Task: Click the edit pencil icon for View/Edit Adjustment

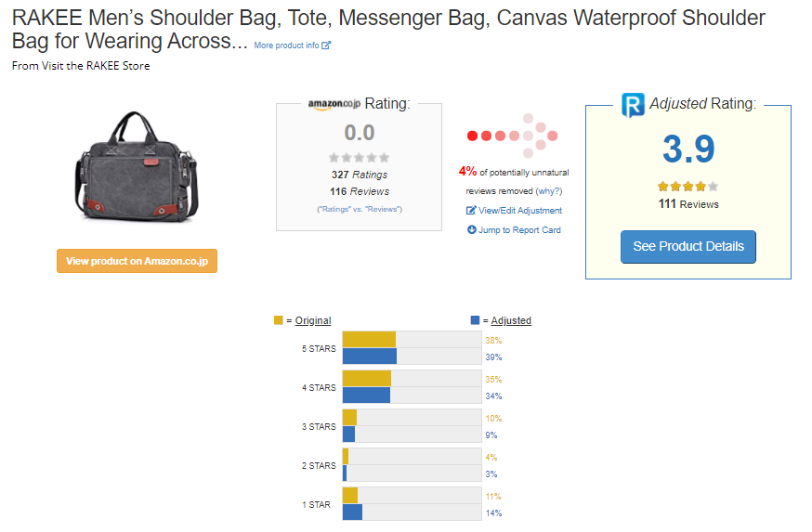Action: click(471, 211)
